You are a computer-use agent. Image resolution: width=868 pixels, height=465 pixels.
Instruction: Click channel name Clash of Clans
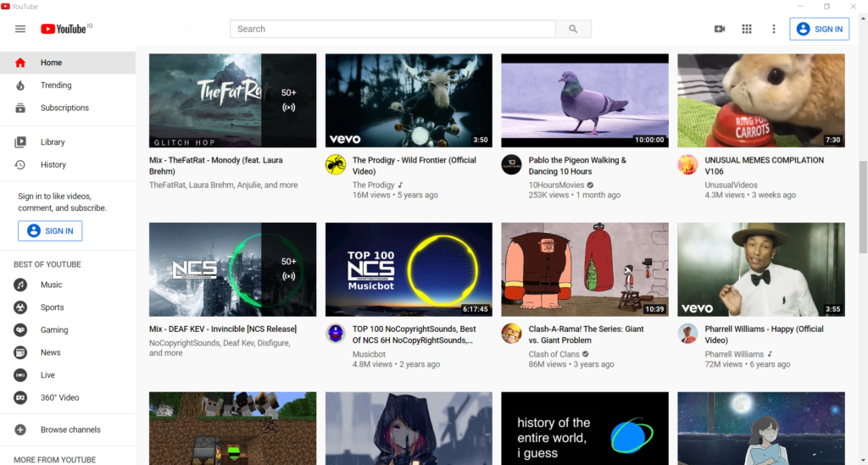coord(554,354)
